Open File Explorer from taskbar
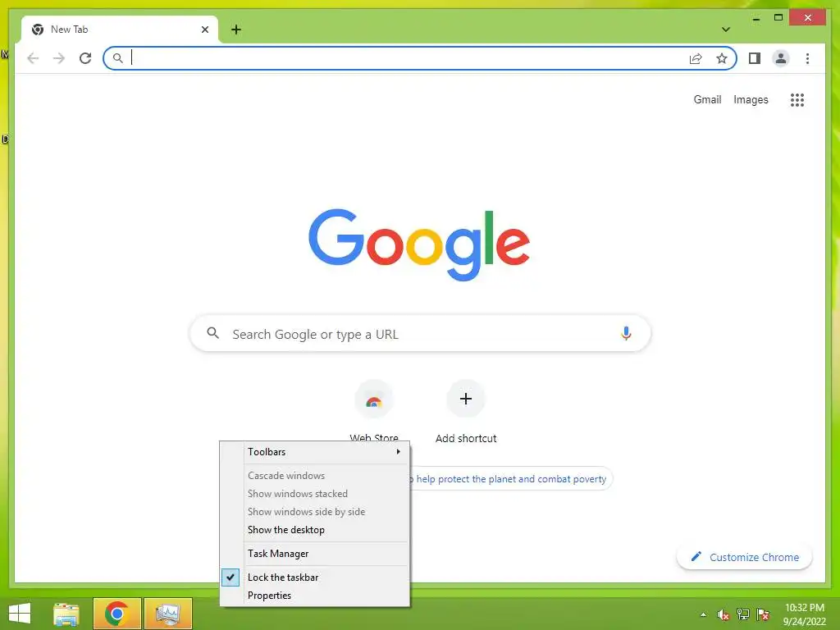The width and height of the screenshot is (840, 630). 66,614
